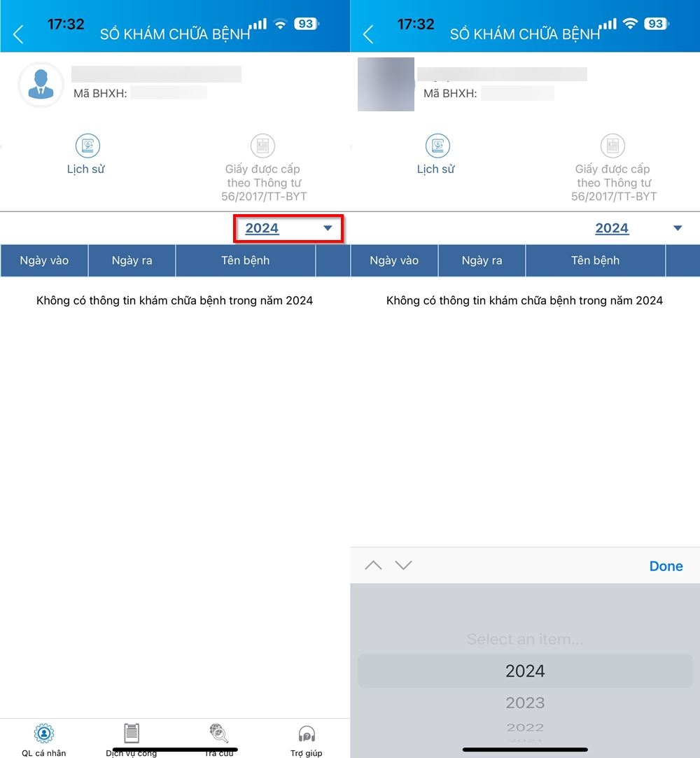Image resolution: width=700 pixels, height=758 pixels.
Task: Tap Mã BHXH label on left screen
Action: click(100, 93)
